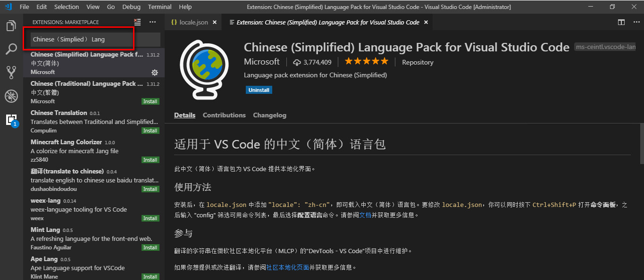Switch to the locale.json tab

click(x=193, y=22)
